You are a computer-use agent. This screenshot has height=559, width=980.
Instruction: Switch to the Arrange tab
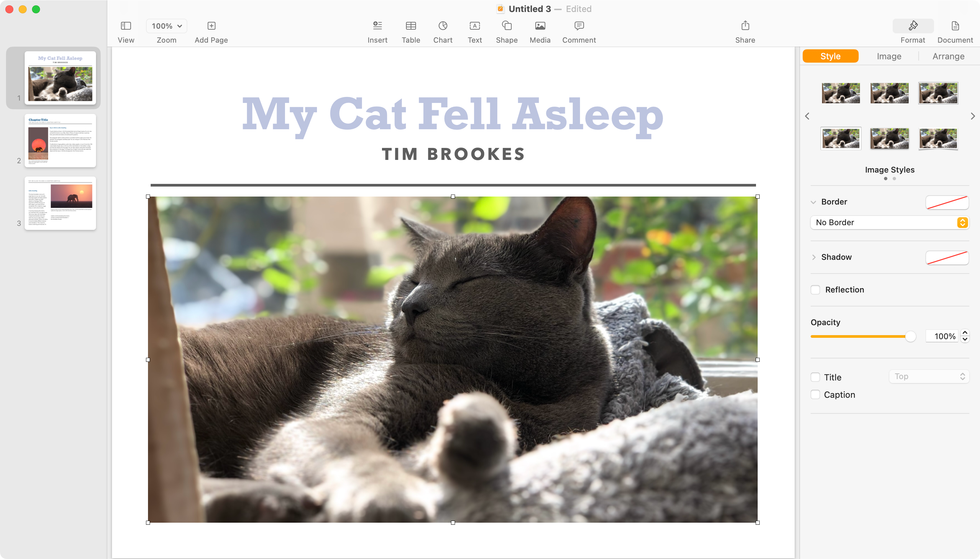[948, 56]
